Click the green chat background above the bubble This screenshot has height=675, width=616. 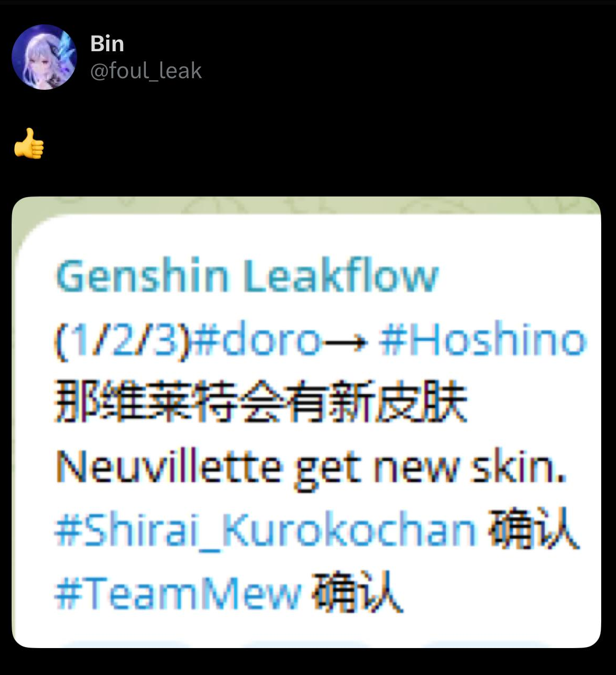[x=306, y=205]
